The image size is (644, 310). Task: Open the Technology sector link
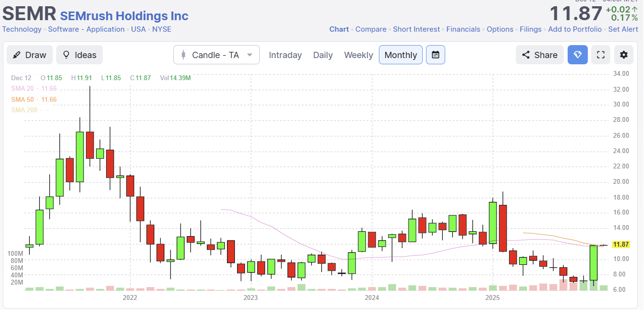tap(22, 29)
